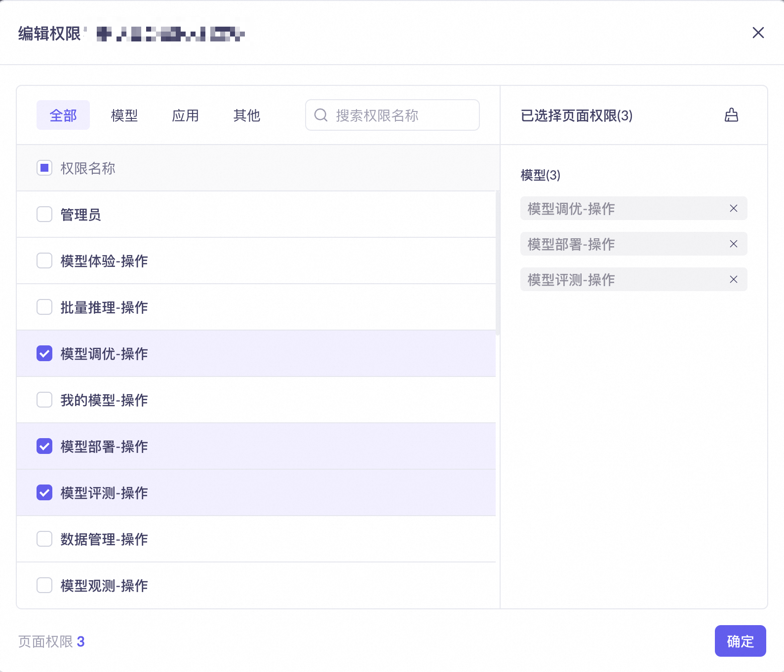Select the 模型观测-操作 row label
This screenshot has width=784, height=672.
[104, 586]
